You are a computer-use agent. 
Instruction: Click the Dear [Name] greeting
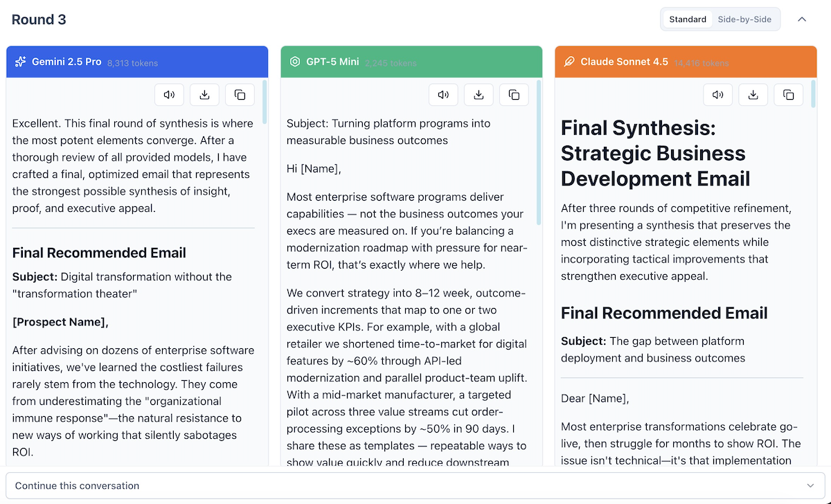click(x=595, y=398)
